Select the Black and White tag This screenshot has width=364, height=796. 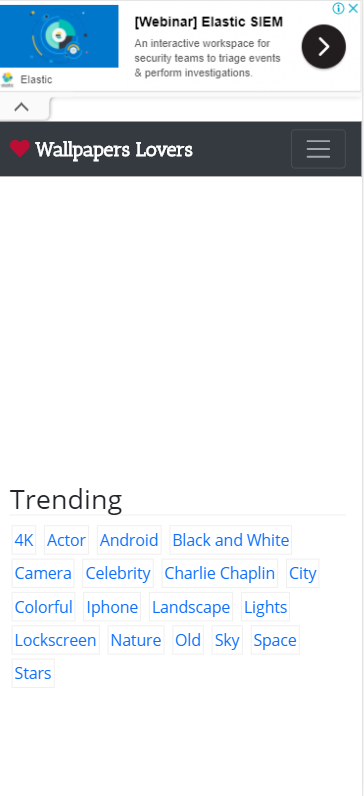(x=230, y=540)
